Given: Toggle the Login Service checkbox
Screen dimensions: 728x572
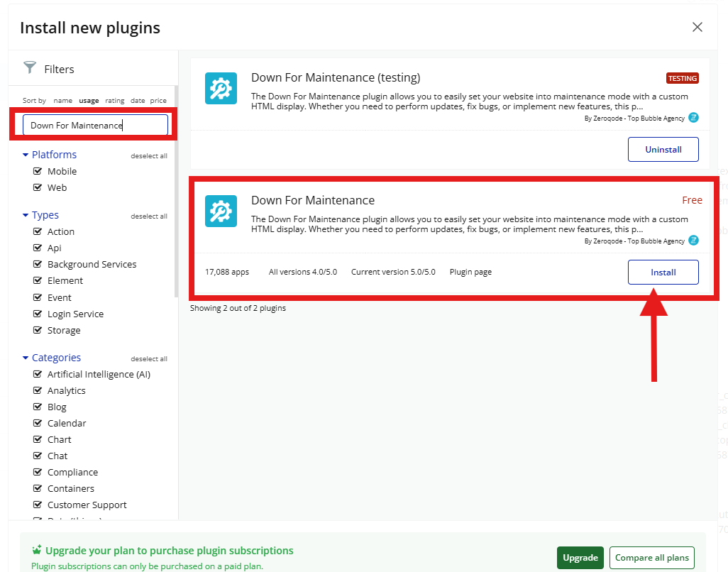Looking at the screenshot, I should pos(38,314).
